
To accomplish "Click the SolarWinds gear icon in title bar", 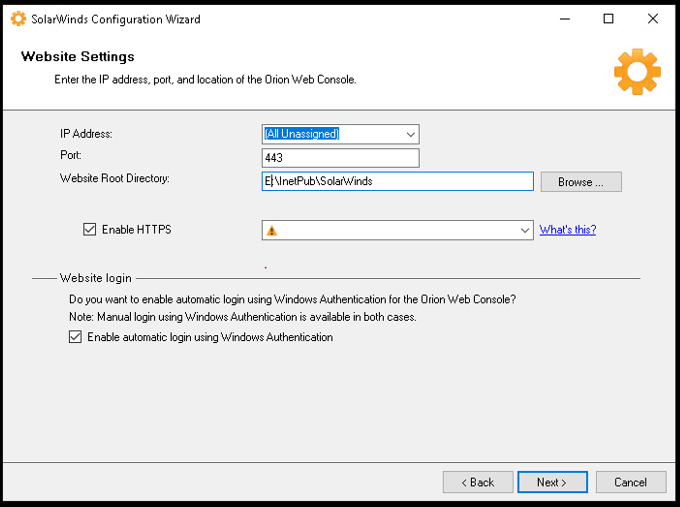I will [x=18, y=19].
